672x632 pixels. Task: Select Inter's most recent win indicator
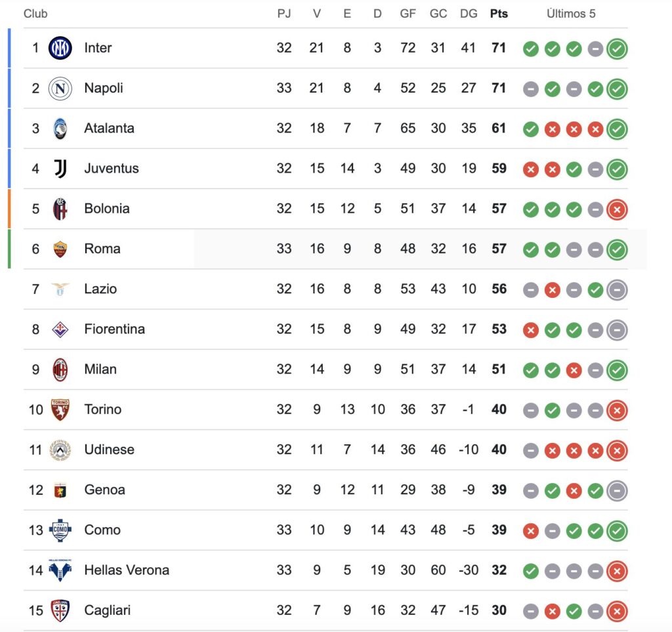(x=617, y=49)
